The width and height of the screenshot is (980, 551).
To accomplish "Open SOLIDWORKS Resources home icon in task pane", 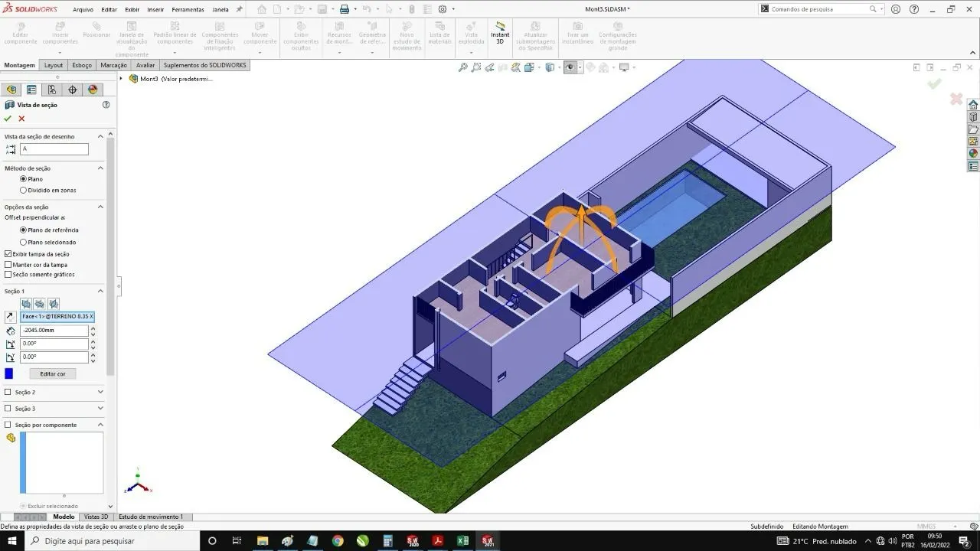I will pos(973,105).
